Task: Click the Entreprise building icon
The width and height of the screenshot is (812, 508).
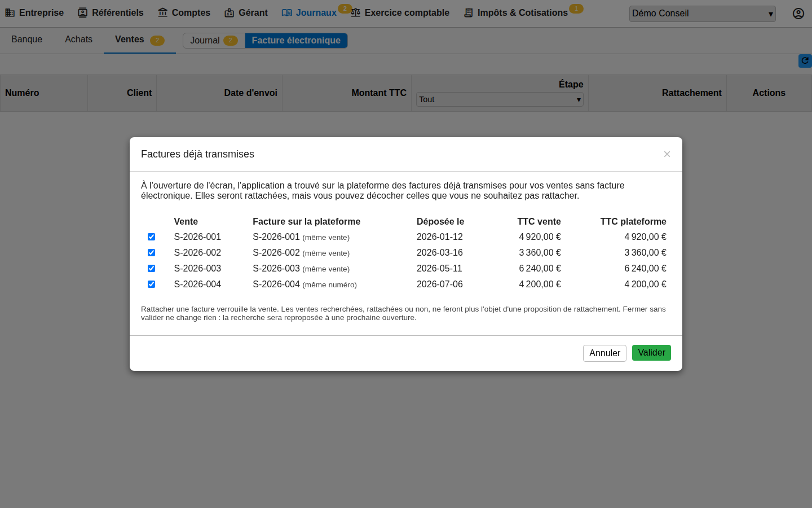Action: click(x=10, y=13)
